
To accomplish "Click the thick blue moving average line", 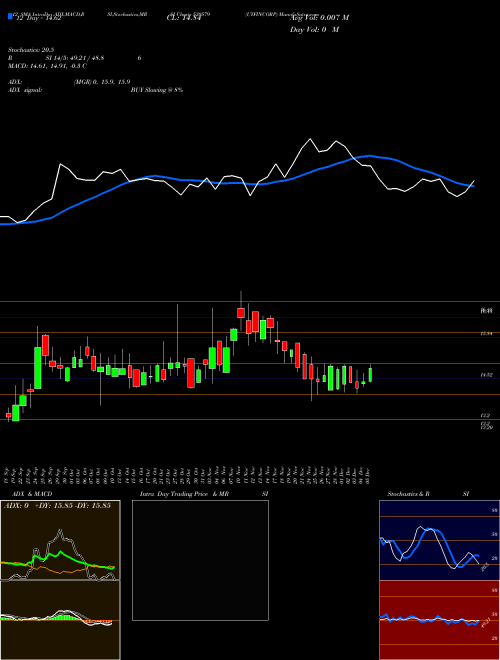I will pyautogui.click(x=236, y=183).
